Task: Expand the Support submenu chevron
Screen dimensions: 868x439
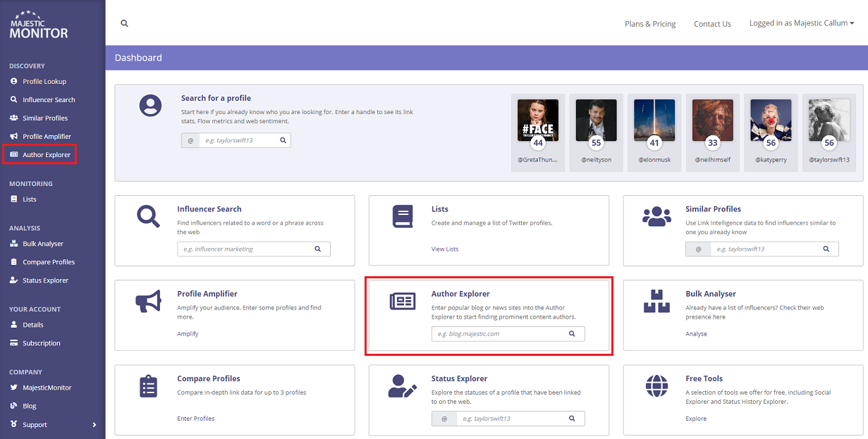Action: tap(94, 425)
